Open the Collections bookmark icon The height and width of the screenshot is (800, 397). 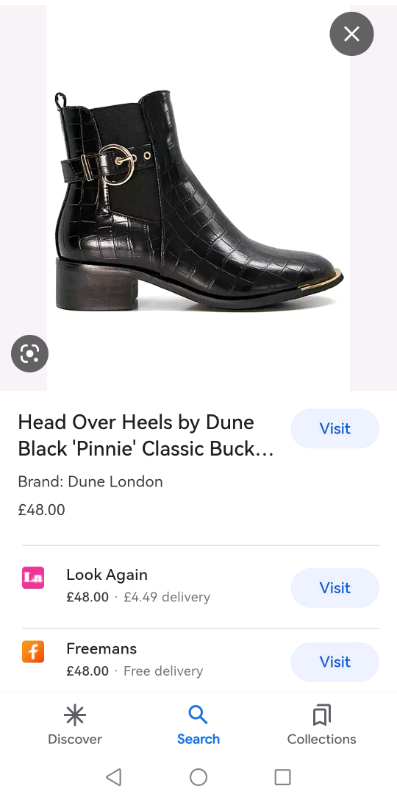pyautogui.click(x=321, y=715)
